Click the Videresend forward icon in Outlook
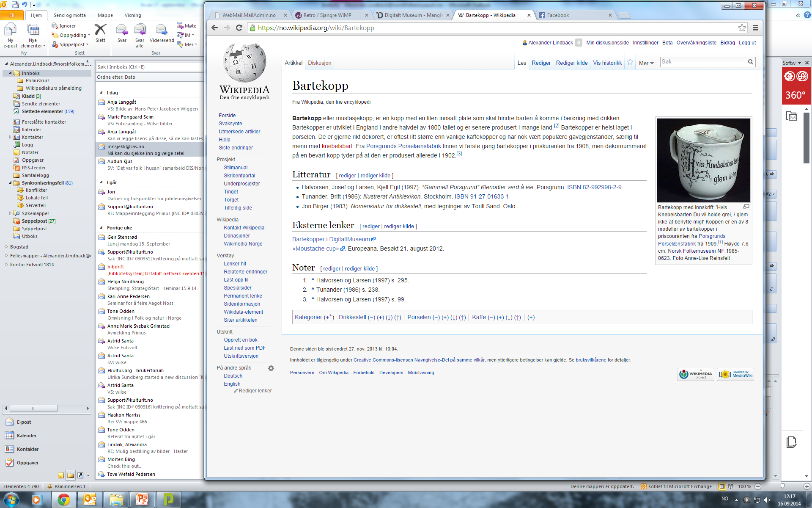This screenshot has width=812, height=508. pos(162,33)
